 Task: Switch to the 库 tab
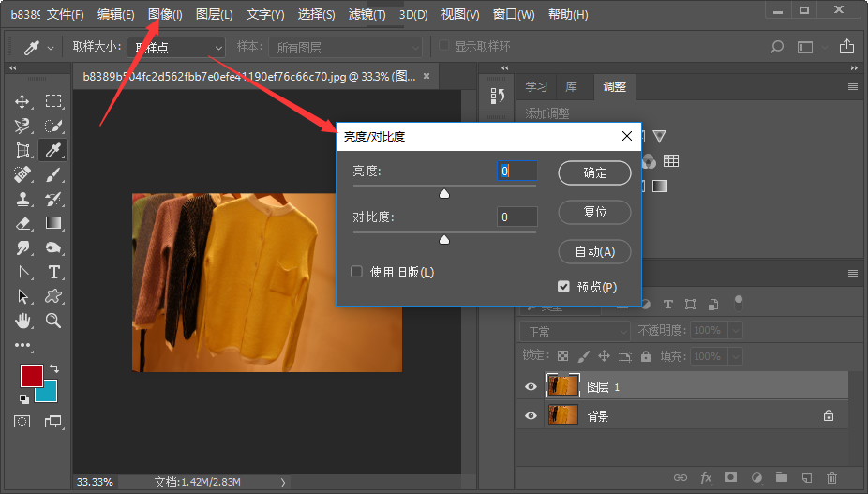coord(571,86)
